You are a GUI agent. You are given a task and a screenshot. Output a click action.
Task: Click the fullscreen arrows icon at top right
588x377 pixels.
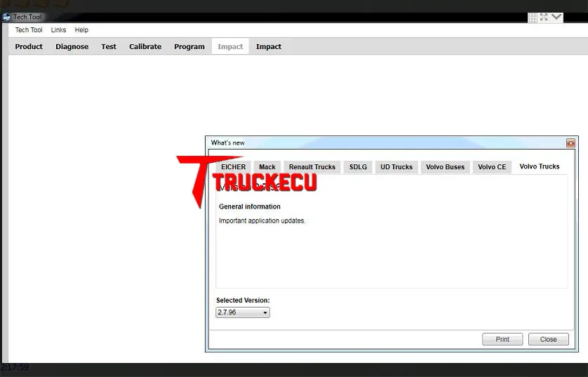(544, 18)
